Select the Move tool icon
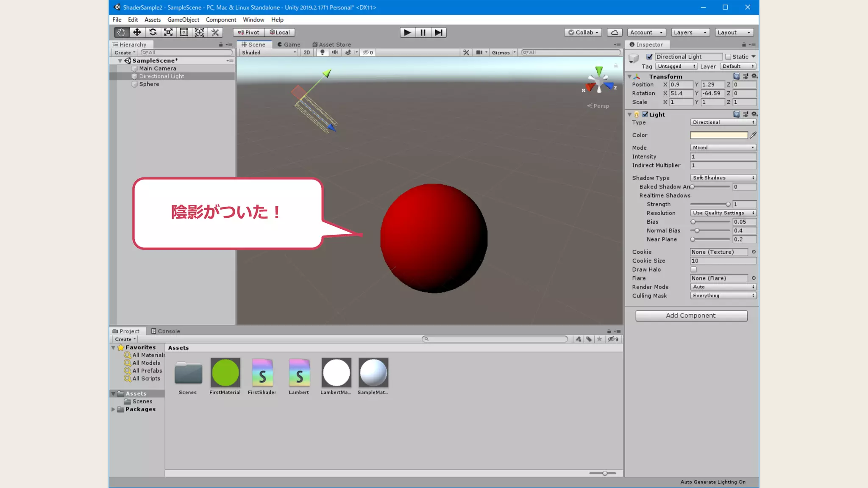 137,32
